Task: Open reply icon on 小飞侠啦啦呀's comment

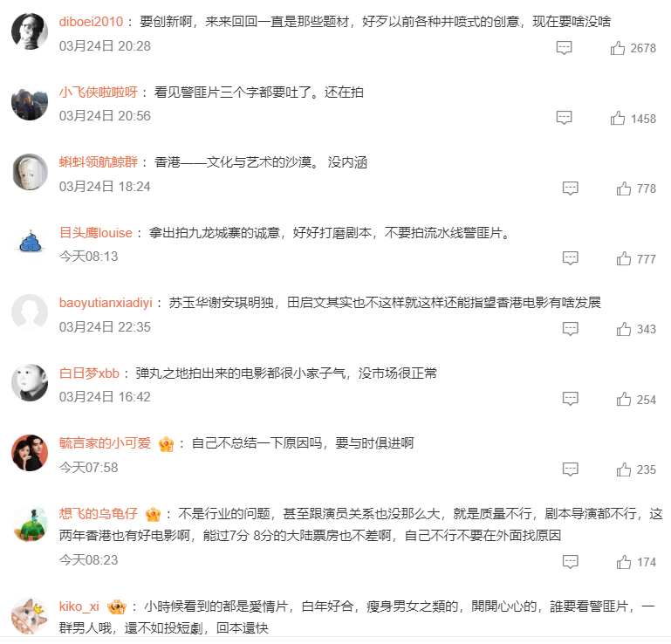Action: (x=564, y=118)
